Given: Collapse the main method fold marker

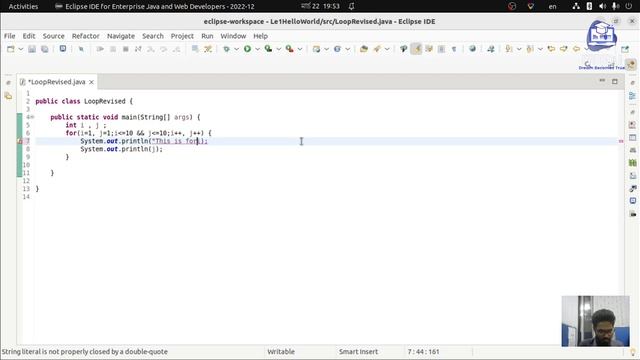Looking at the screenshot, I should pos(33,117).
